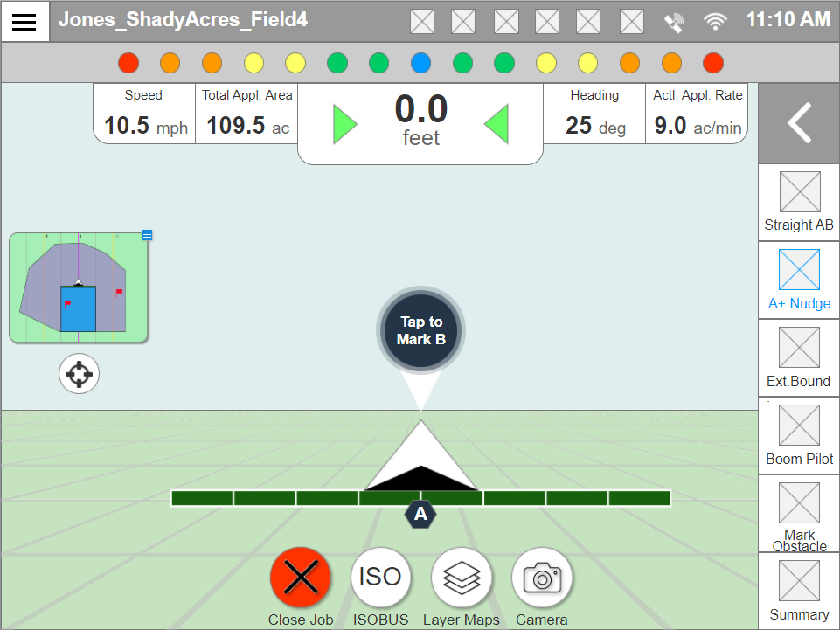This screenshot has height=630, width=840.
Task: Toggle the WiFi connection indicator
Action: (x=715, y=21)
